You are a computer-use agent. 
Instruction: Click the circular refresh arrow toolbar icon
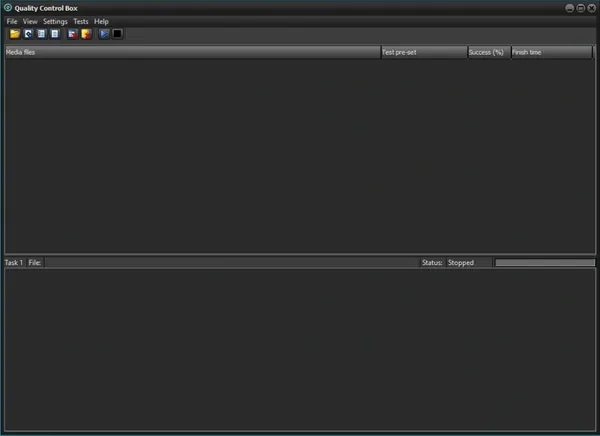click(28, 34)
